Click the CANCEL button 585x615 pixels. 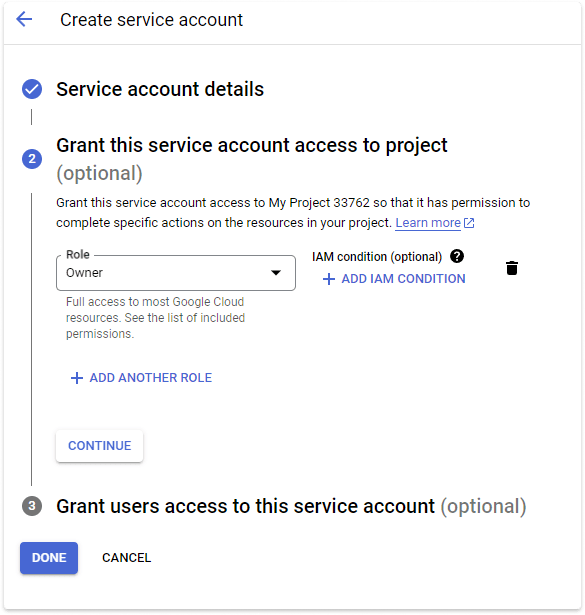point(127,558)
